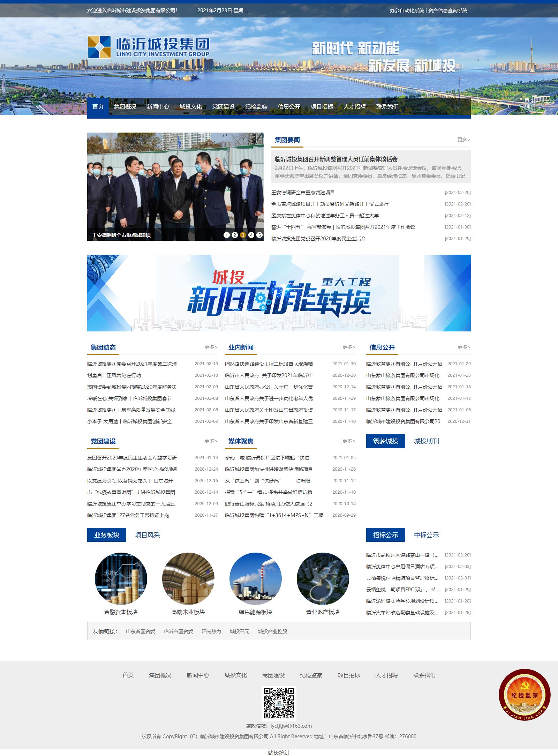Open the 纪检监察 round floating badge
Viewport: 558px width, 756px height.
pos(525,695)
